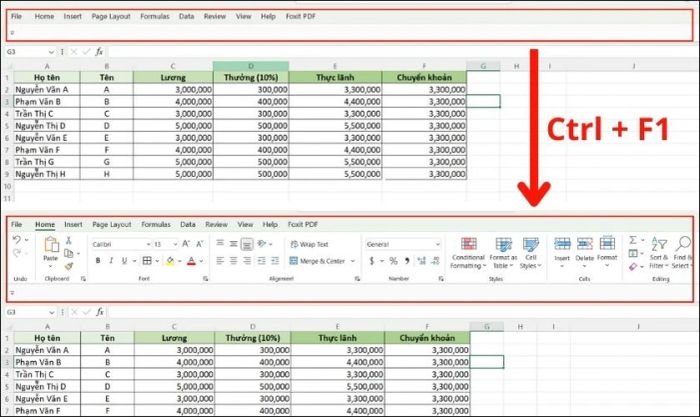Image resolution: width=700 pixels, height=417 pixels.
Task: Open the Foxit PDF tab in collapsed-ribbon window
Action: (x=300, y=17)
